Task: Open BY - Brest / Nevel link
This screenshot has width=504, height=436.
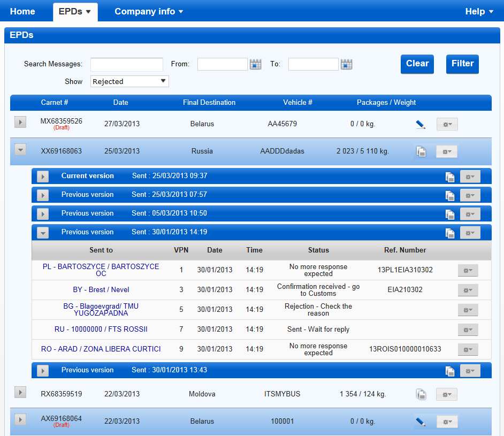Action: (101, 289)
